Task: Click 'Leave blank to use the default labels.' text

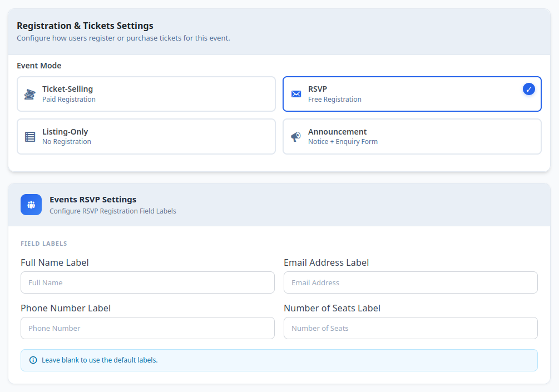Action: pyautogui.click(x=100, y=360)
